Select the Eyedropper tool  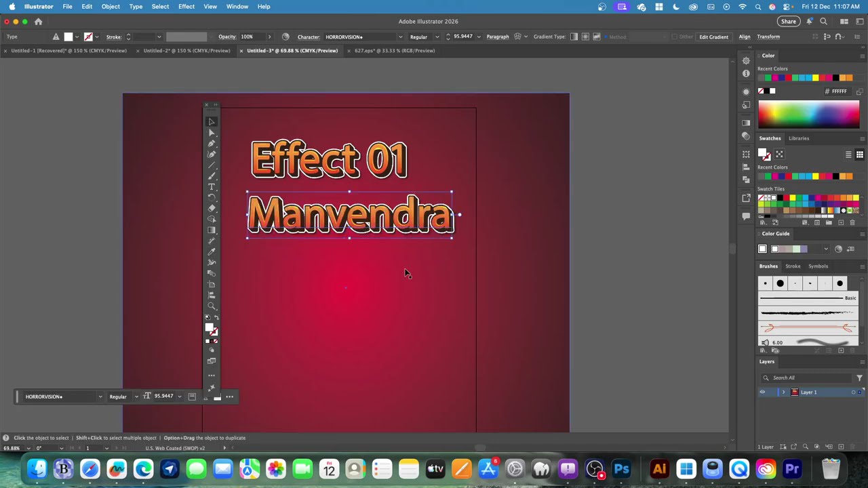(x=212, y=252)
